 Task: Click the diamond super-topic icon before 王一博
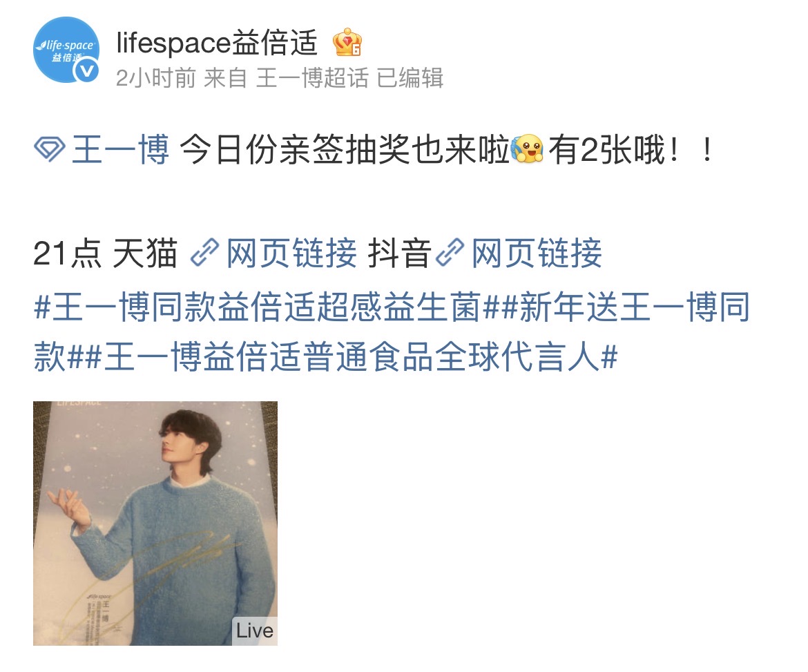50,149
